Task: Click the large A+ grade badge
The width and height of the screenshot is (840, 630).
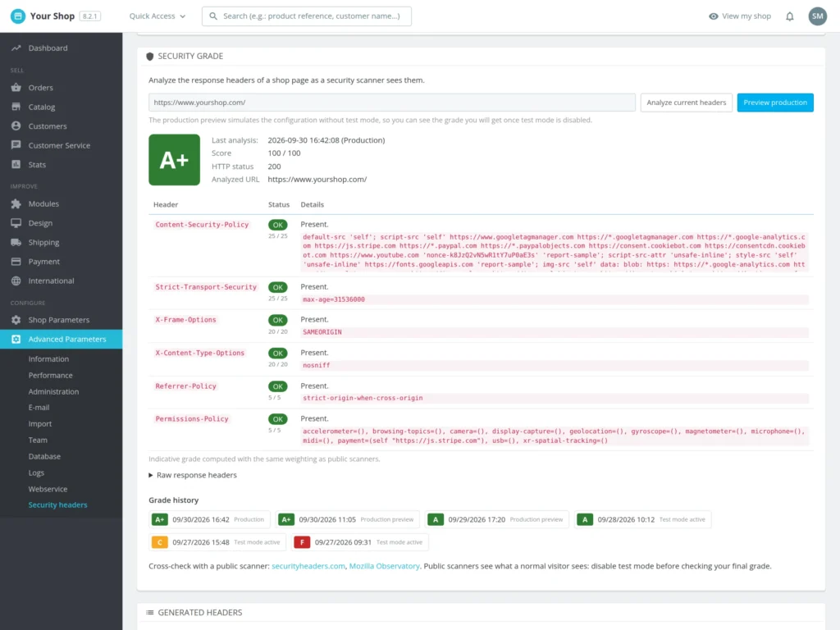Action: pyautogui.click(x=174, y=160)
